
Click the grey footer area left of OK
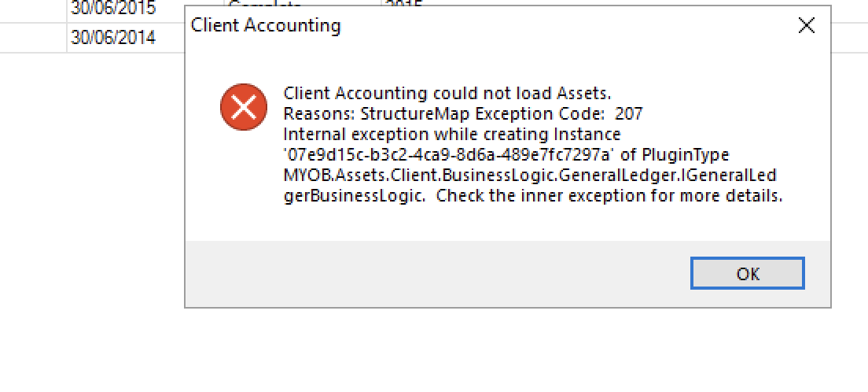[432, 273]
